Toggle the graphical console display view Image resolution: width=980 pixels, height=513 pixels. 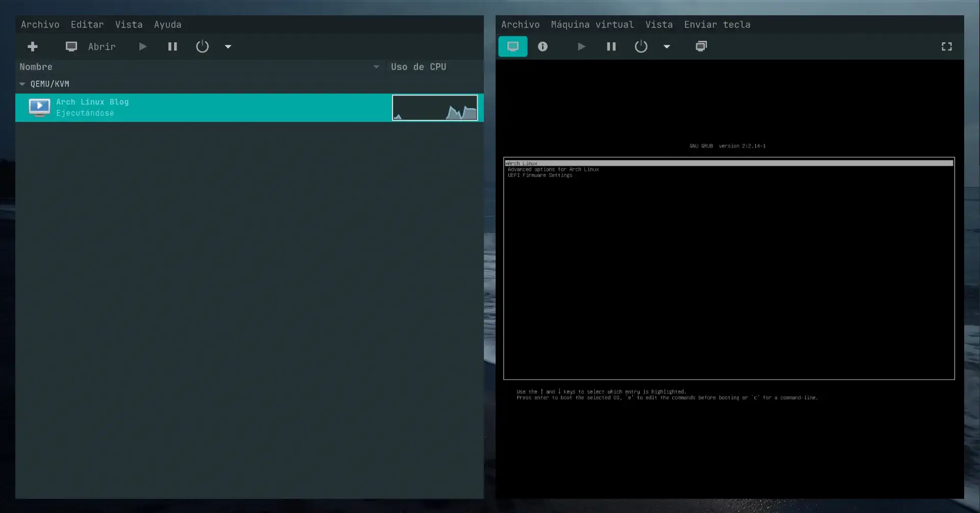point(512,46)
